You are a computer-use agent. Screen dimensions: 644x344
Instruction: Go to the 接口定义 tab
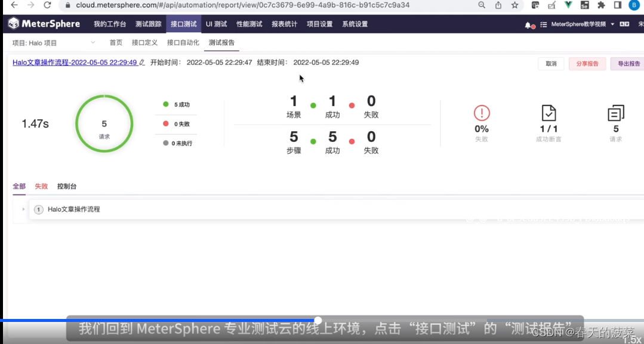pyautogui.click(x=144, y=43)
